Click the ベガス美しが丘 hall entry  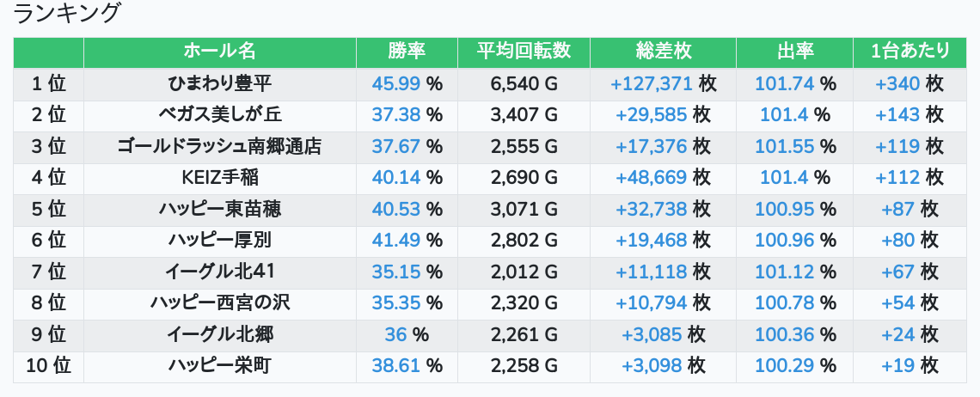click(220, 114)
